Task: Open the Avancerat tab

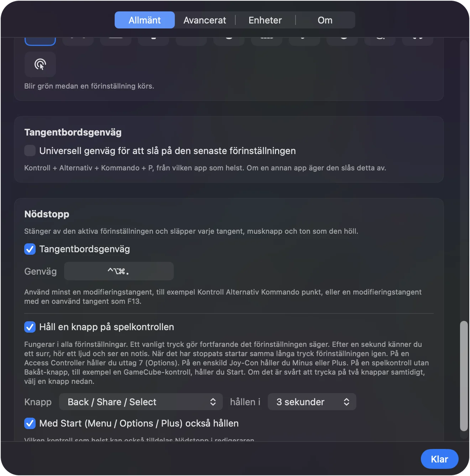Action: pos(205,20)
